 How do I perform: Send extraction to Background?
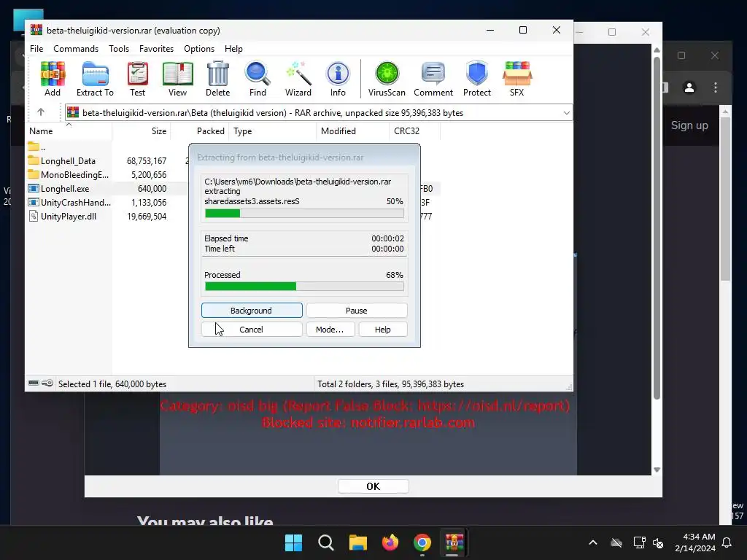[x=252, y=311]
